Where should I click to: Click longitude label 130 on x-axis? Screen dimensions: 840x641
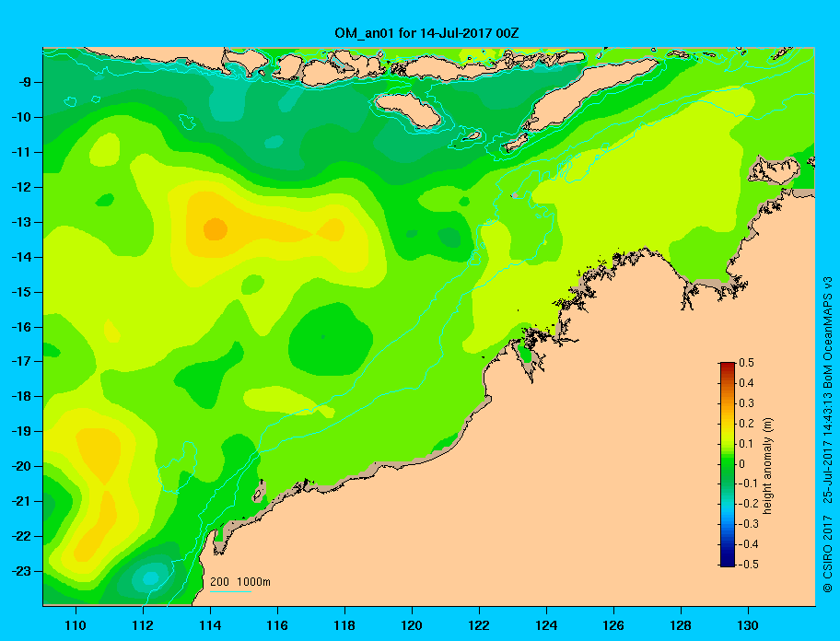[748, 625]
